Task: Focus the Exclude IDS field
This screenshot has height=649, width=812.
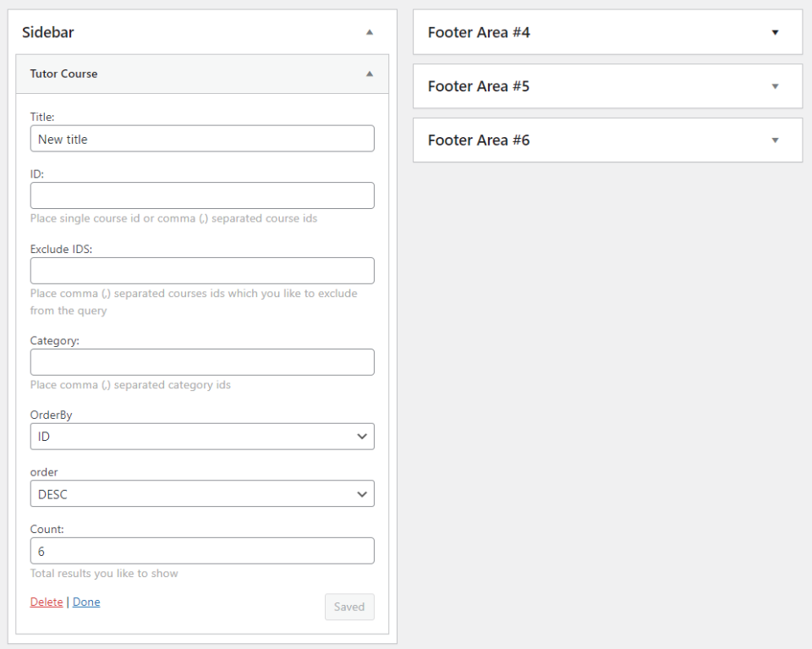Action: pyautogui.click(x=202, y=271)
